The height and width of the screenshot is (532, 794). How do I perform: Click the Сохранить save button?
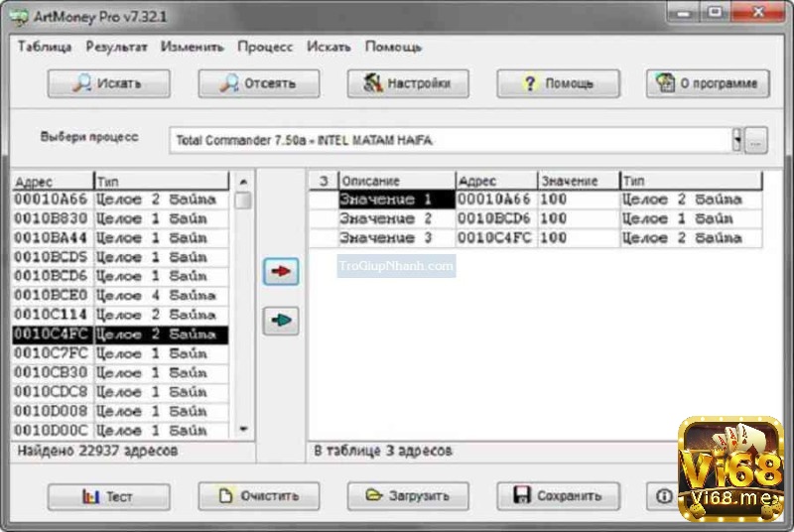[558, 496]
